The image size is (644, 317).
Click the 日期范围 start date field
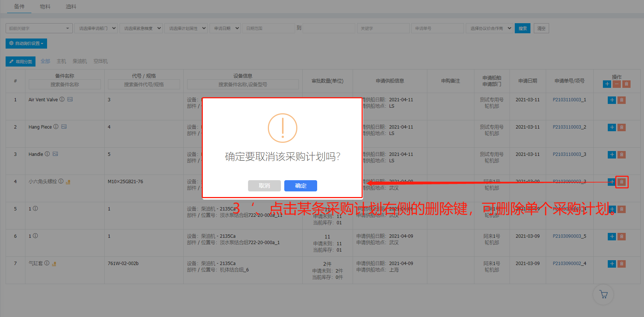click(x=269, y=28)
